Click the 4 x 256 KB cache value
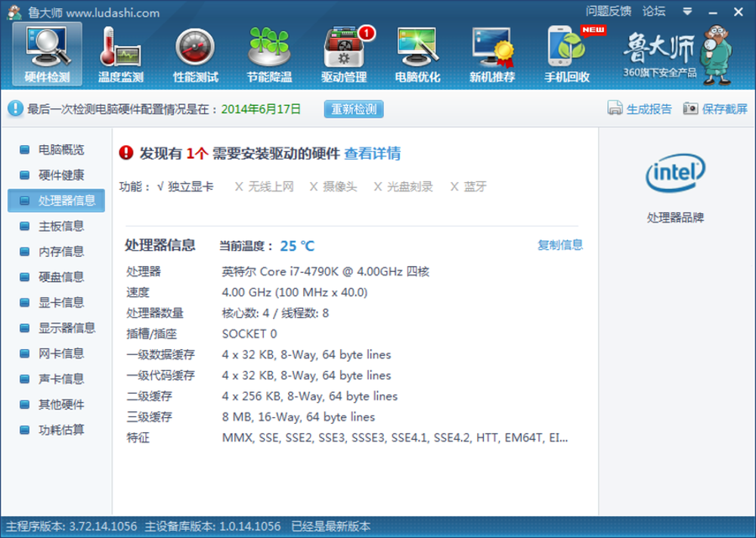The height and width of the screenshot is (538, 756). click(x=309, y=396)
